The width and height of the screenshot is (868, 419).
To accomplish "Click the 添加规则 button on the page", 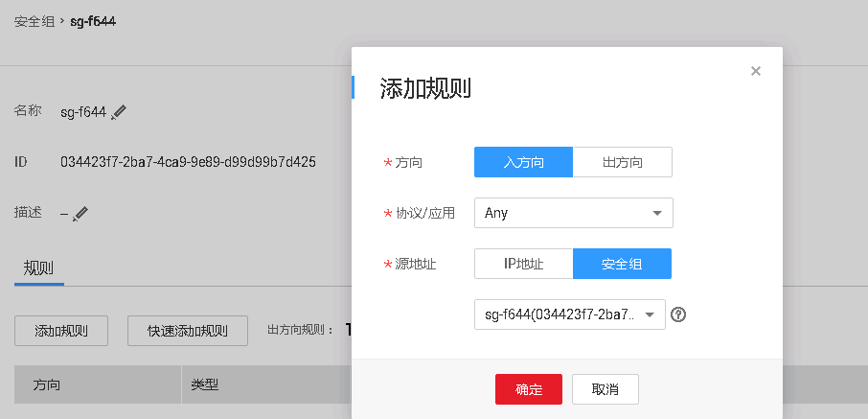I will (61, 331).
